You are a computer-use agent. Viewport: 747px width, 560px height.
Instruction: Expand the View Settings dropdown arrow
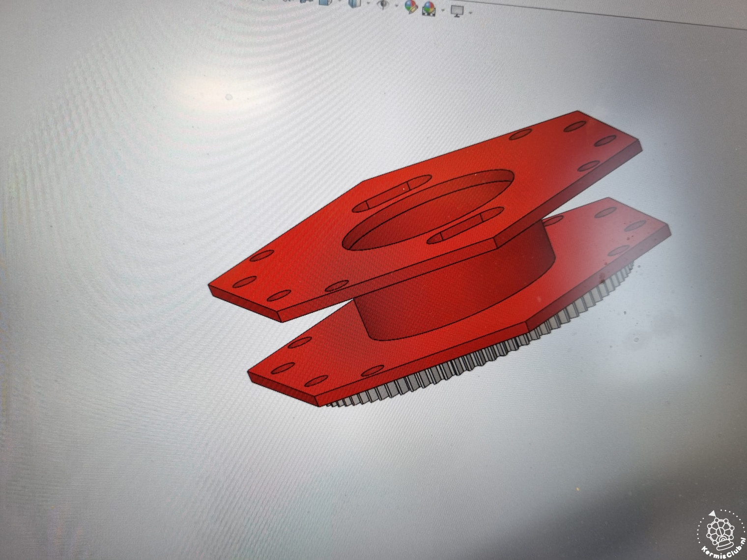(x=470, y=13)
